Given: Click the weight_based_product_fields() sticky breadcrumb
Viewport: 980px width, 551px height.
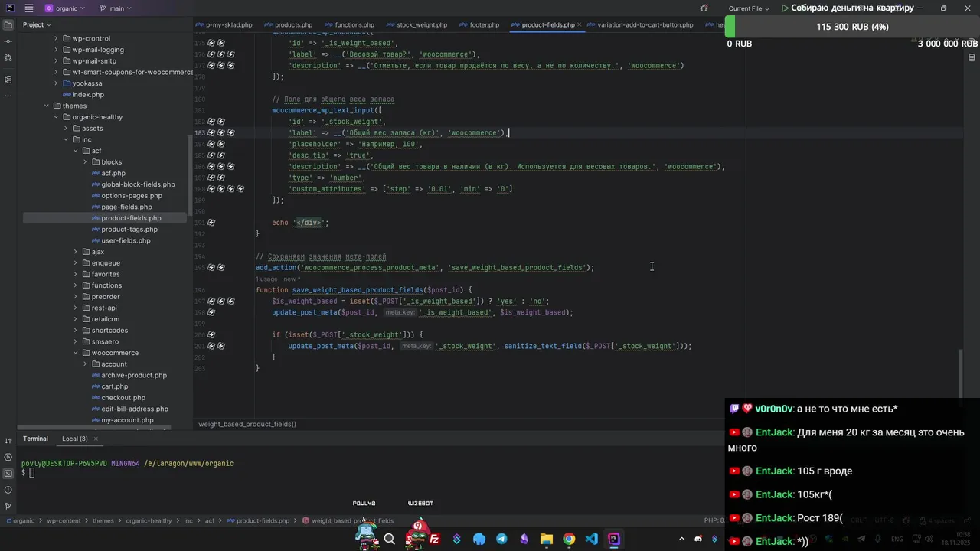Looking at the screenshot, I should point(247,424).
